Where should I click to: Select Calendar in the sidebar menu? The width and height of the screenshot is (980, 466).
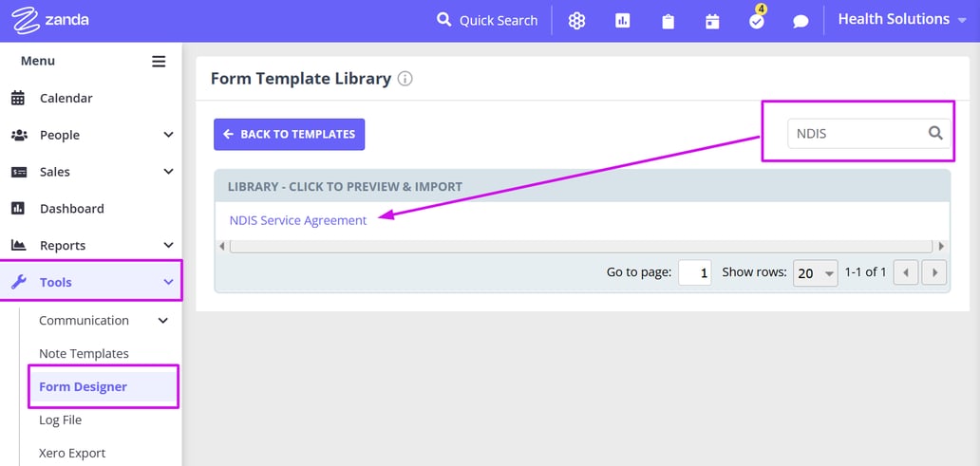point(66,98)
